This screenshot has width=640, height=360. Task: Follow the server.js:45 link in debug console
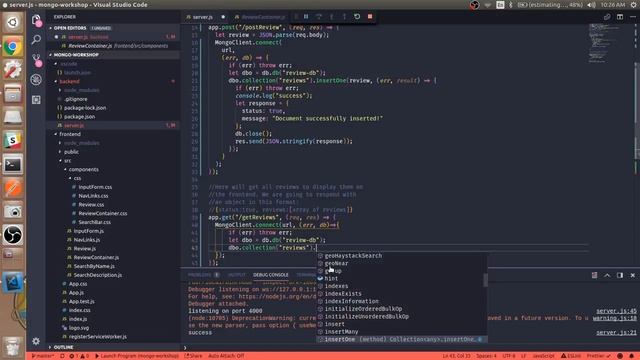click(616, 311)
